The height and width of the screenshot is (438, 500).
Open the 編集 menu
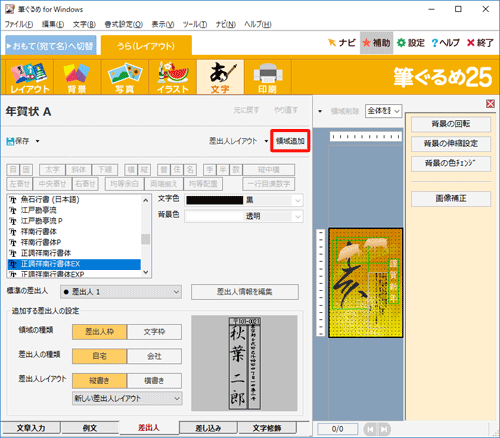tap(53, 24)
